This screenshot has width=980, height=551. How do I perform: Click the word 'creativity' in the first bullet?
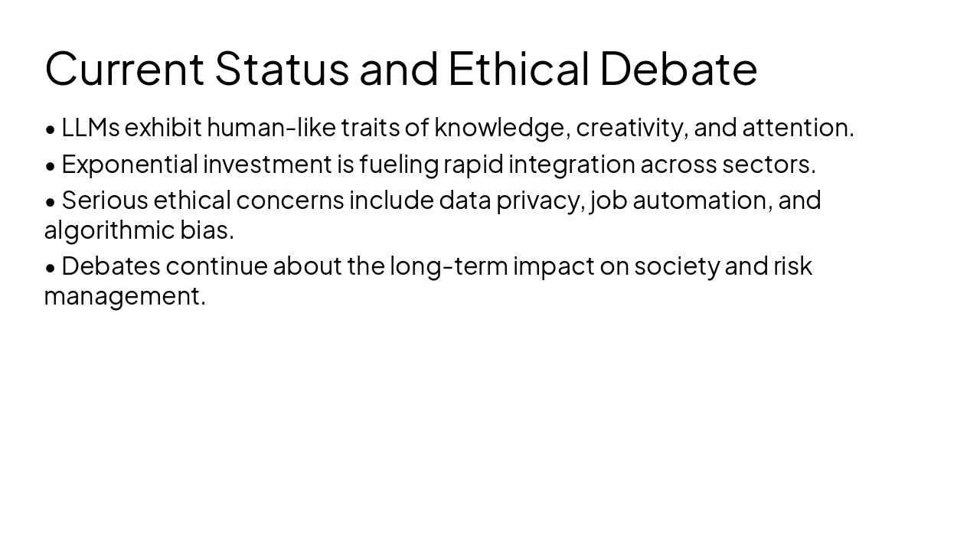tap(629, 127)
